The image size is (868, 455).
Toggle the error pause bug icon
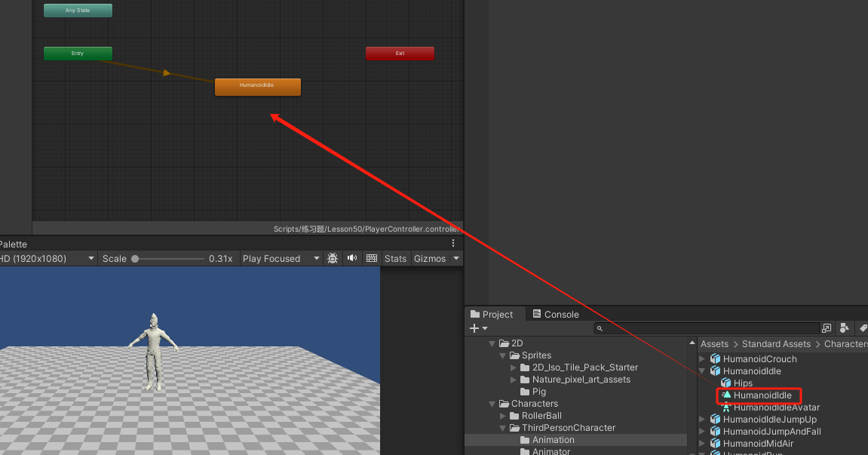point(333,258)
